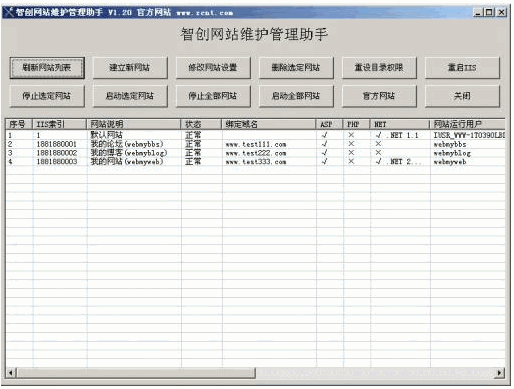Open 官方网站 button
Viewport: 514px width, 389px height.
tap(379, 96)
